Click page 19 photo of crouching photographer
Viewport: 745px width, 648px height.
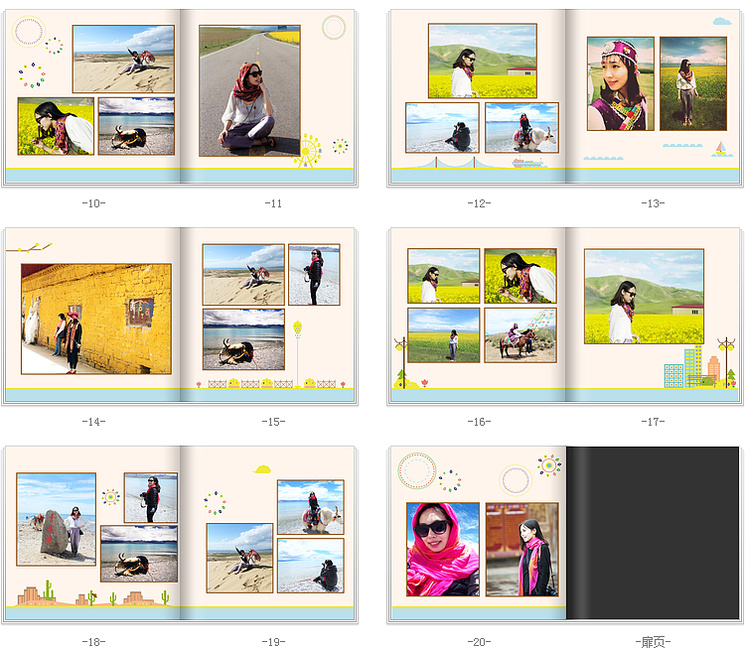[x=310, y=565]
